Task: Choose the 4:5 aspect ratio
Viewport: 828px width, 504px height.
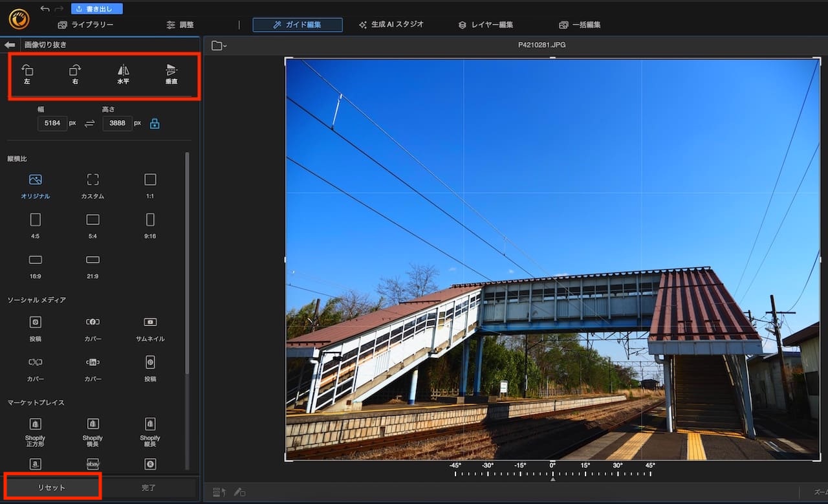Action: click(35, 226)
